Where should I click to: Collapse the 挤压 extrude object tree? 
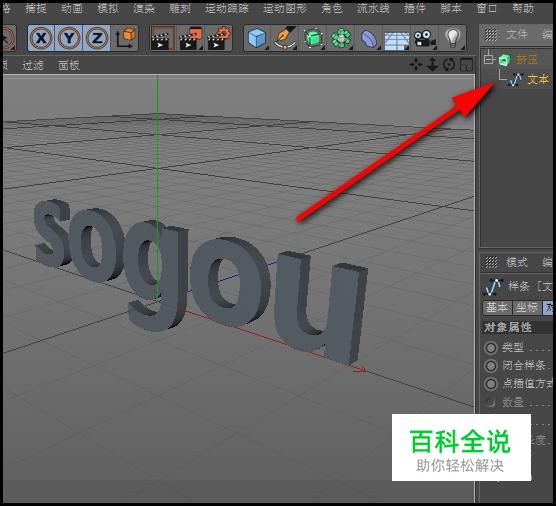coord(489,59)
